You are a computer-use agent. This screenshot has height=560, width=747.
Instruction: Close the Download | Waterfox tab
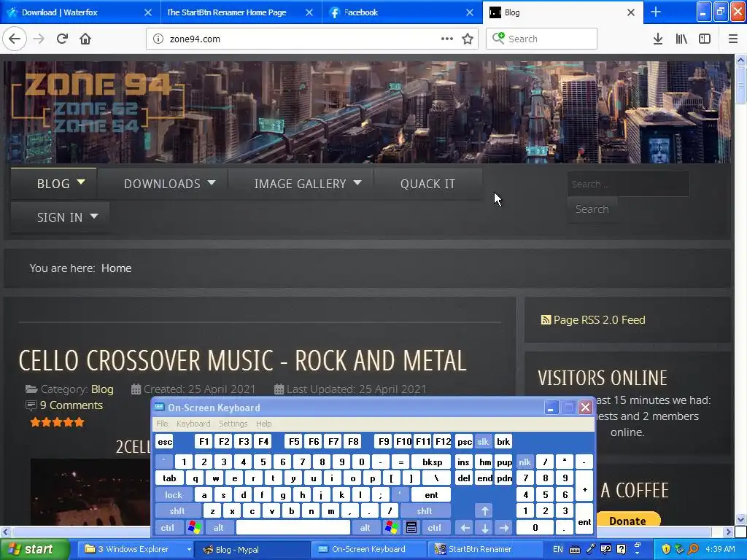point(148,12)
